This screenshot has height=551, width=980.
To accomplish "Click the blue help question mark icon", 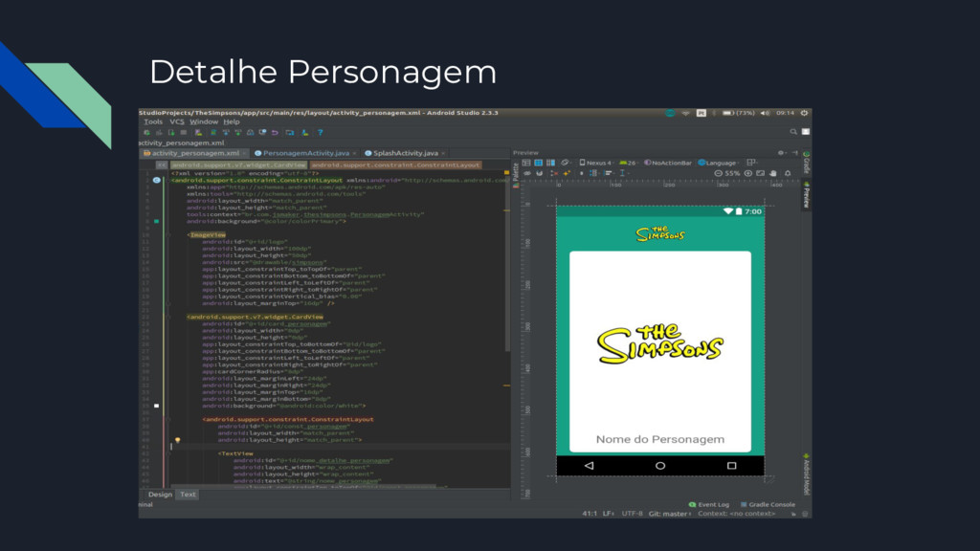I will pyautogui.click(x=320, y=132).
